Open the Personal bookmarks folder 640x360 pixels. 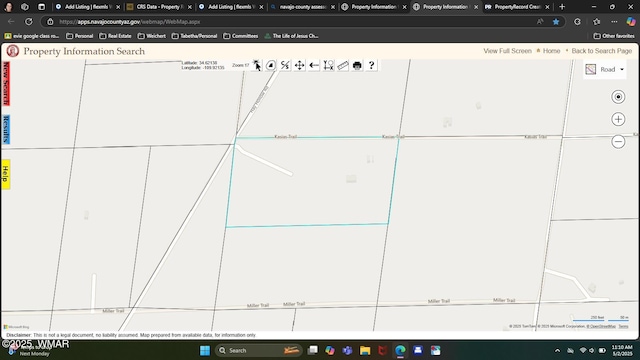[80, 36]
